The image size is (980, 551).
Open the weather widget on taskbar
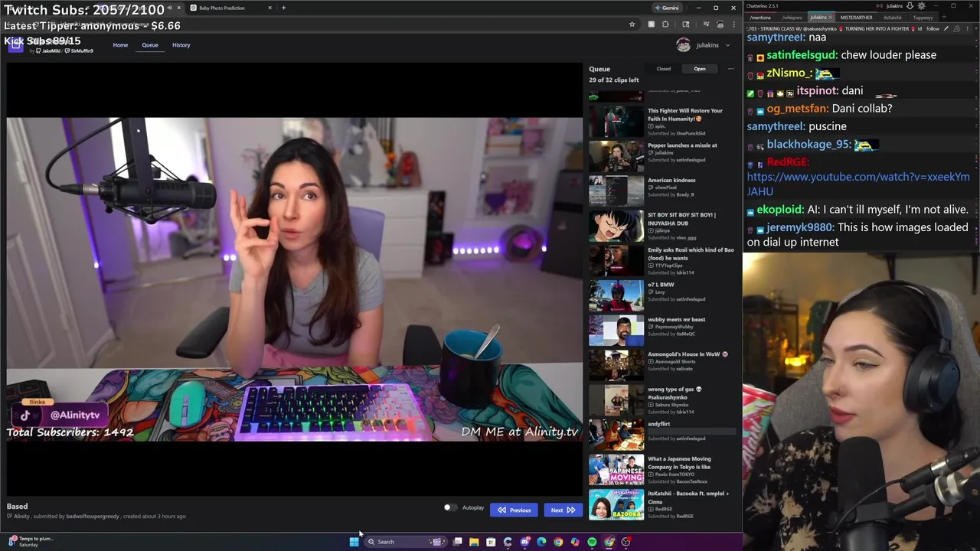pyautogui.click(x=31, y=541)
